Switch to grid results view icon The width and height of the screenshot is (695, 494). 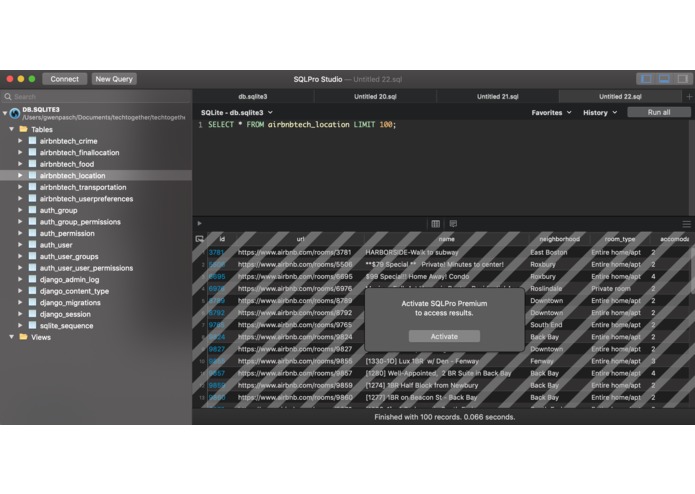click(x=436, y=224)
